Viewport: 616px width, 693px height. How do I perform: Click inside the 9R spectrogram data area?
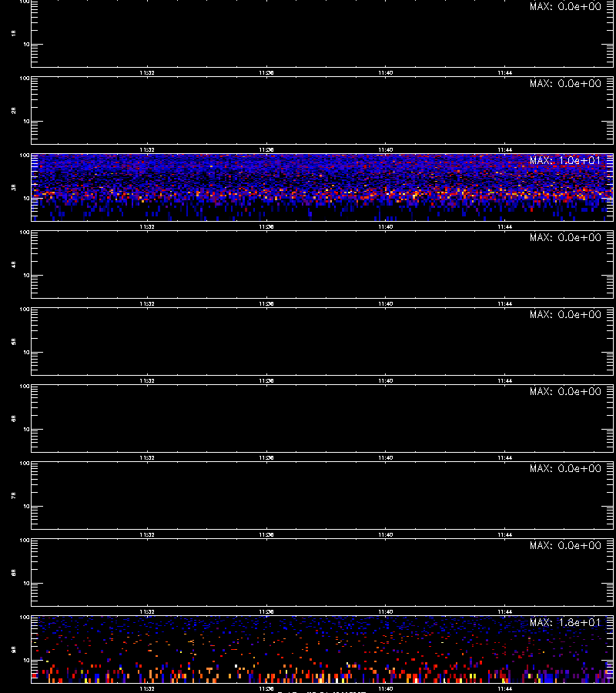tap(322, 650)
